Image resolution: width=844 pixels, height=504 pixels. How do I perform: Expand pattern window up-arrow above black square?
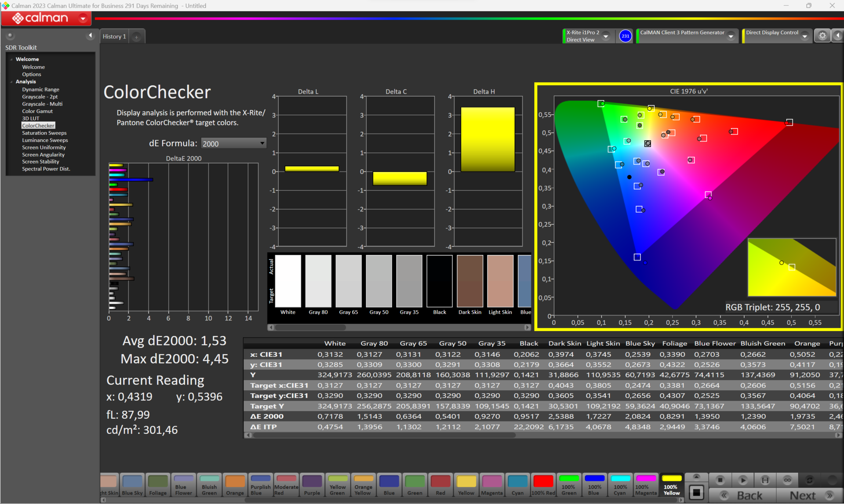pos(696,477)
